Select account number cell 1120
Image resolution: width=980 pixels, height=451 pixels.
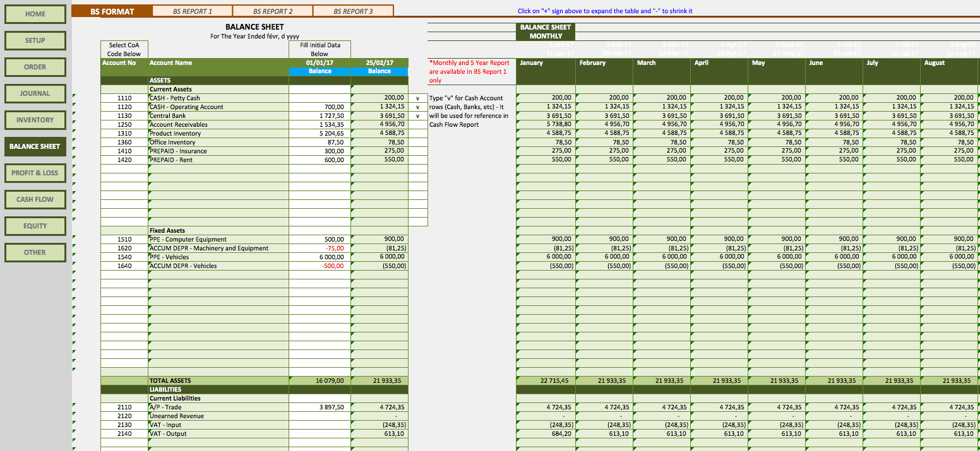click(x=124, y=107)
